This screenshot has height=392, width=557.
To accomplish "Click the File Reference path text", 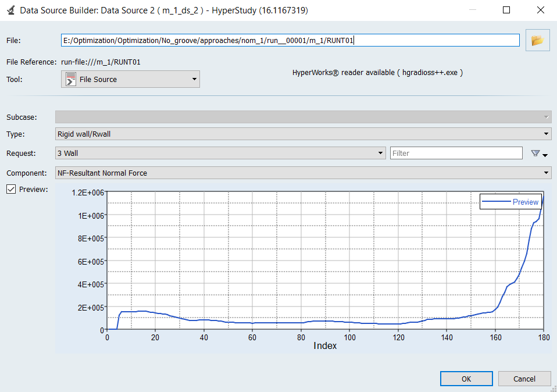I will (101, 62).
